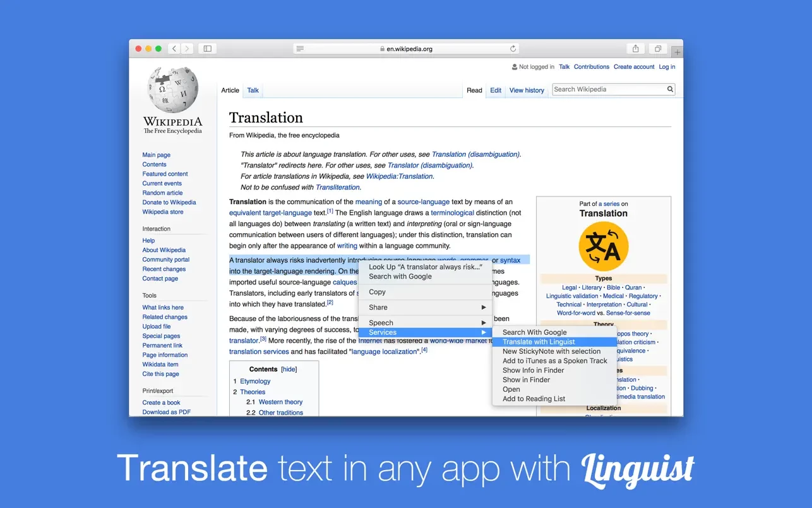Select Translate with Linguist
The width and height of the screenshot is (812, 508).
coord(539,342)
